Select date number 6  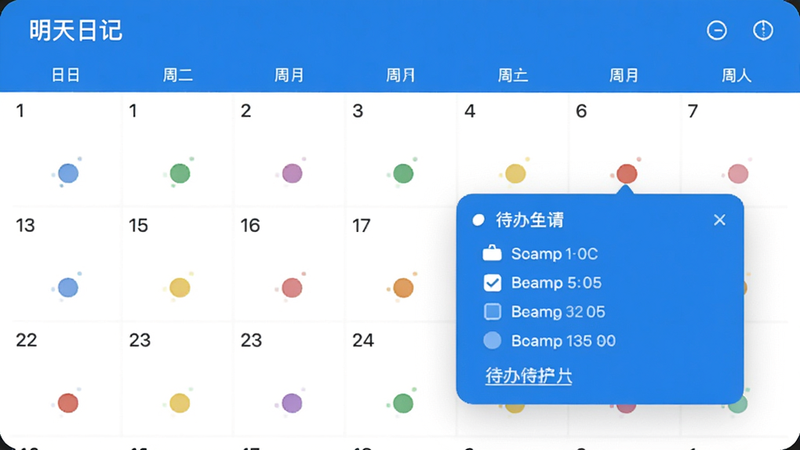(x=581, y=111)
